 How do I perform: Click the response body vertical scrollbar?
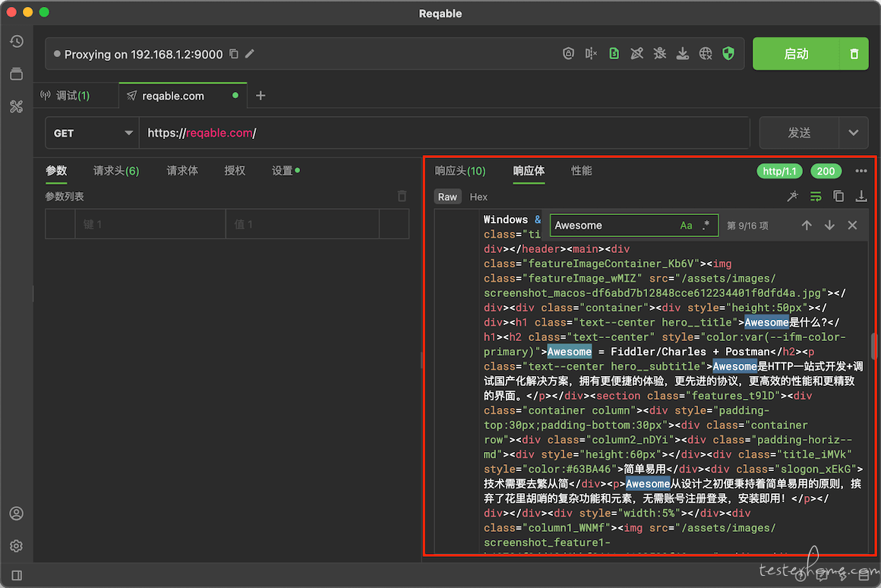873,346
